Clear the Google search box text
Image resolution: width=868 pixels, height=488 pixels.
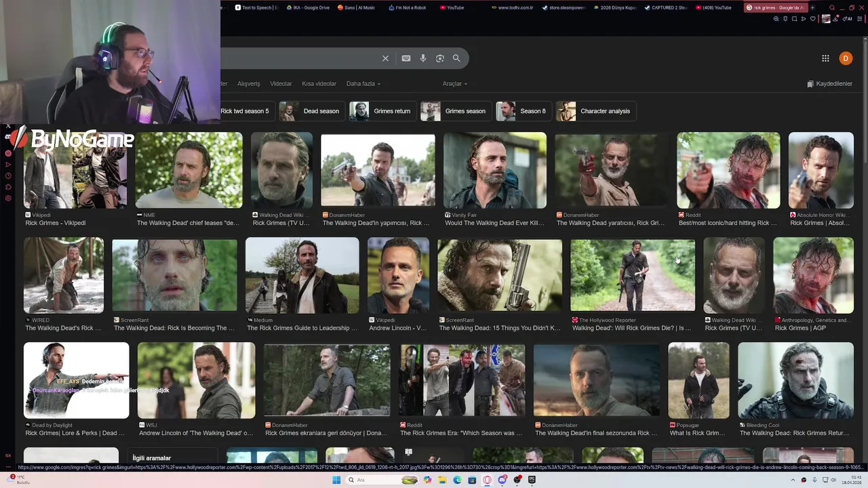385,58
